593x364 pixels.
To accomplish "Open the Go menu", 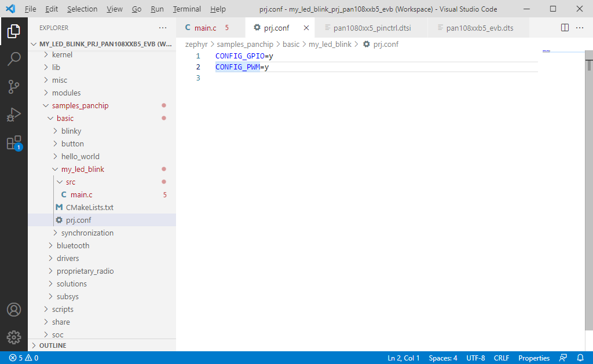I will [x=137, y=9].
